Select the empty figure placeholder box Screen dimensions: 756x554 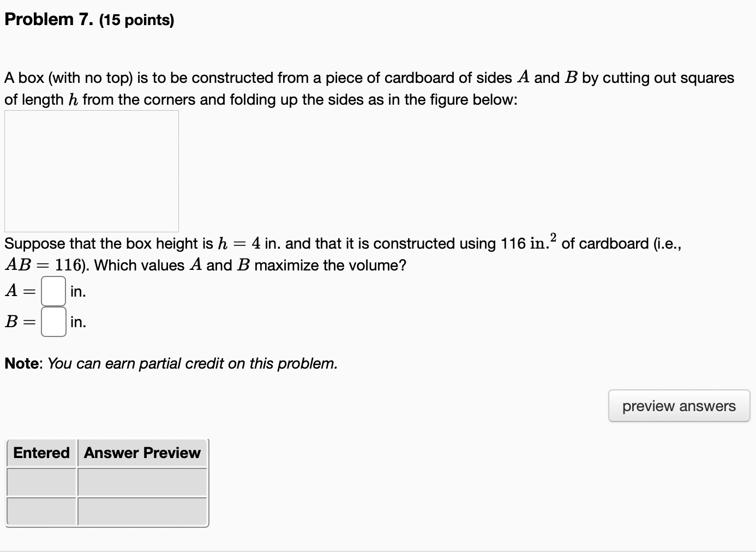[92, 171]
